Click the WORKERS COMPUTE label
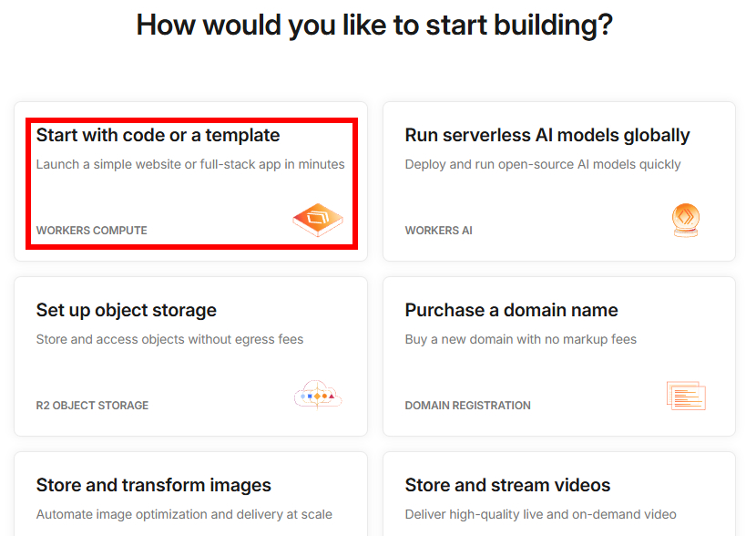 coord(91,231)
